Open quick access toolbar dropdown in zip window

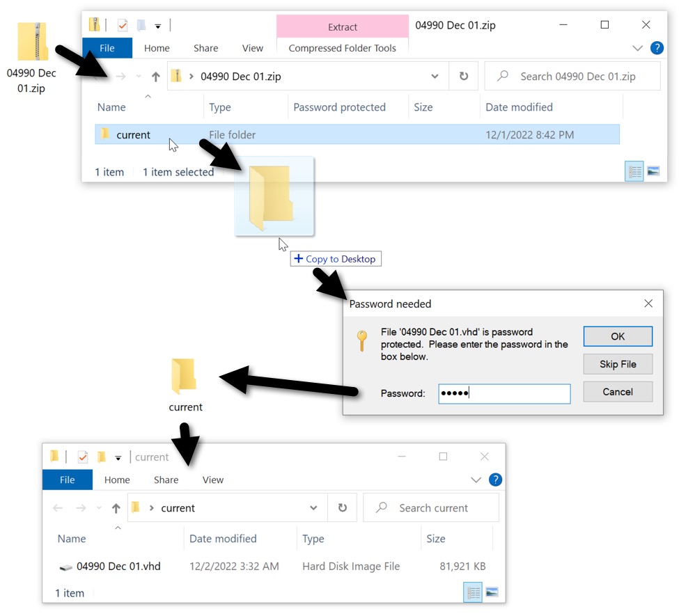click(158, 26)
